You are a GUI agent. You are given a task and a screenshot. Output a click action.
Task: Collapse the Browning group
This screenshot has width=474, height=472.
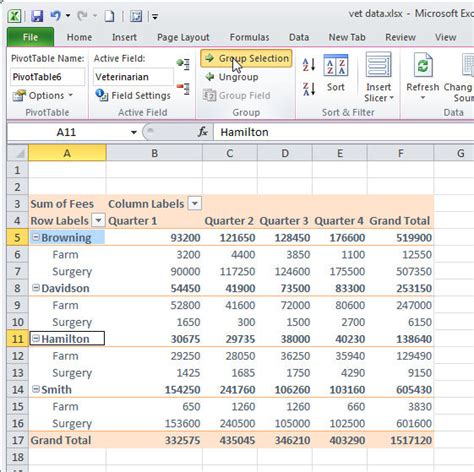[x=36, y=237]
